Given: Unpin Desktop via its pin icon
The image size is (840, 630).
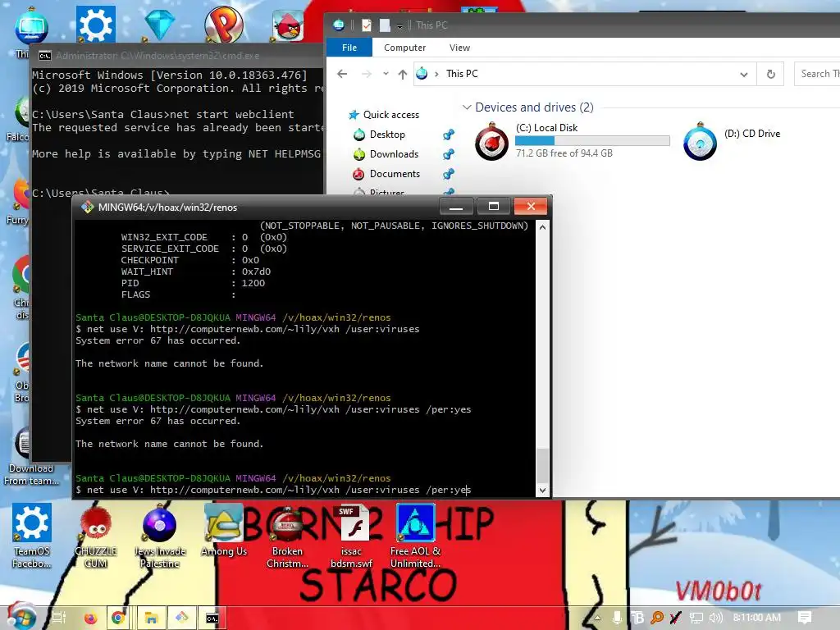Looking at the screenshot, I should pos(449,135).
